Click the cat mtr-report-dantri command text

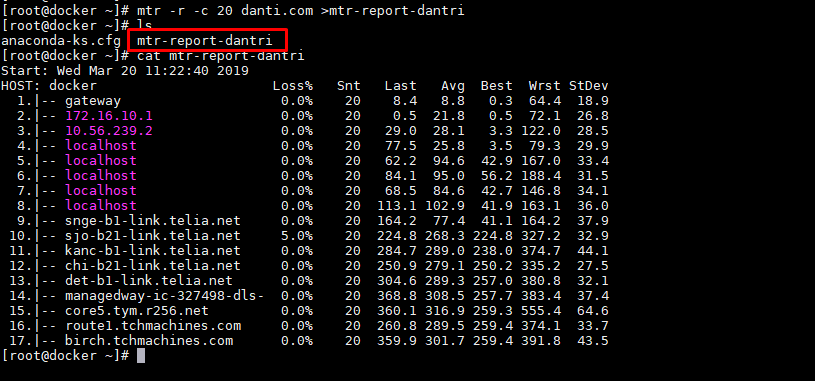(221, 56)
